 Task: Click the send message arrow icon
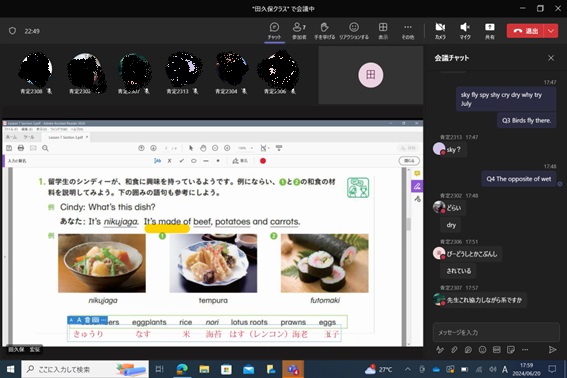tap(552, 349)
